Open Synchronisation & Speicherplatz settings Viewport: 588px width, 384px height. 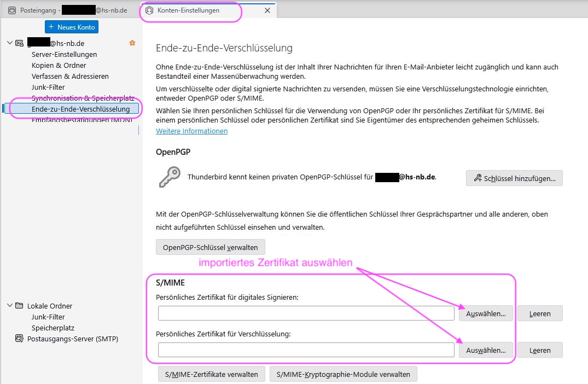coord(83,98)
